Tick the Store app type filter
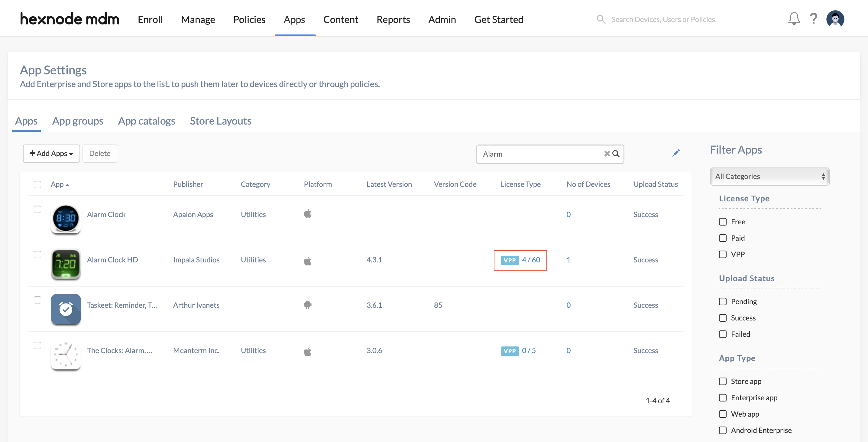Image resolution: width=868 pixels, height=442 pixels. pyautogui.click(x=722, y=381)
